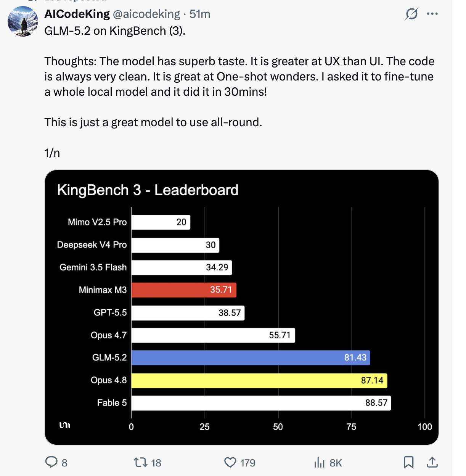Open the three-dot more options menu
Image resolution: width=466 pixels, height=476 pixels.
(x=432, y=14)
